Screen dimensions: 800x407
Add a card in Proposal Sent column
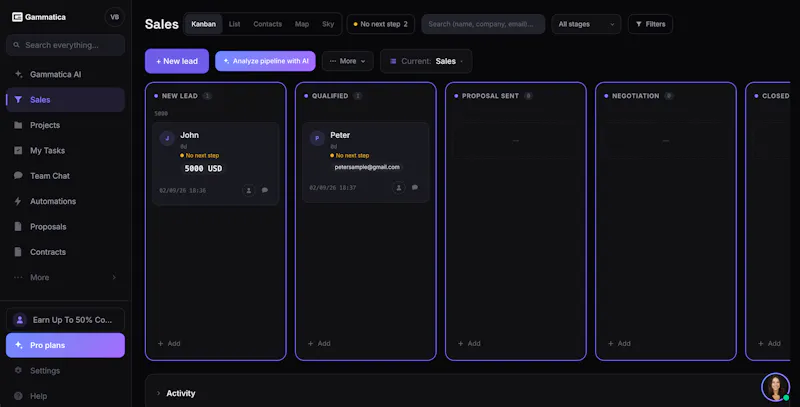click(469, 344)
